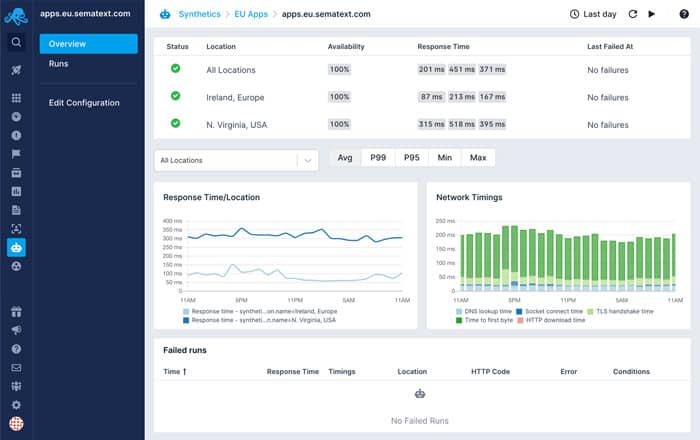Open the megaphone announcements icon

pyautogui.click(x=16, y=330)
